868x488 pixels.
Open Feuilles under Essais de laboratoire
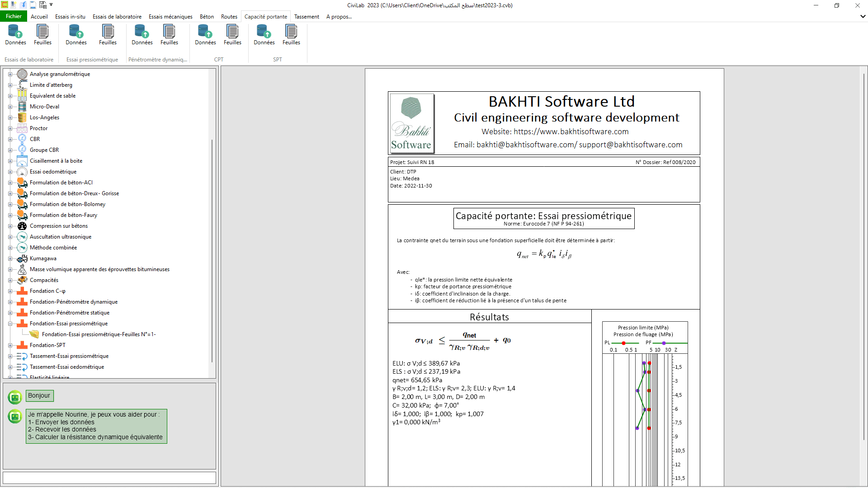[42, 35]
